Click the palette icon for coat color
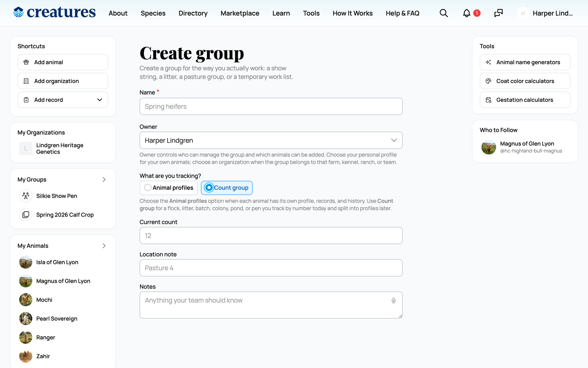 pos(488,81)
